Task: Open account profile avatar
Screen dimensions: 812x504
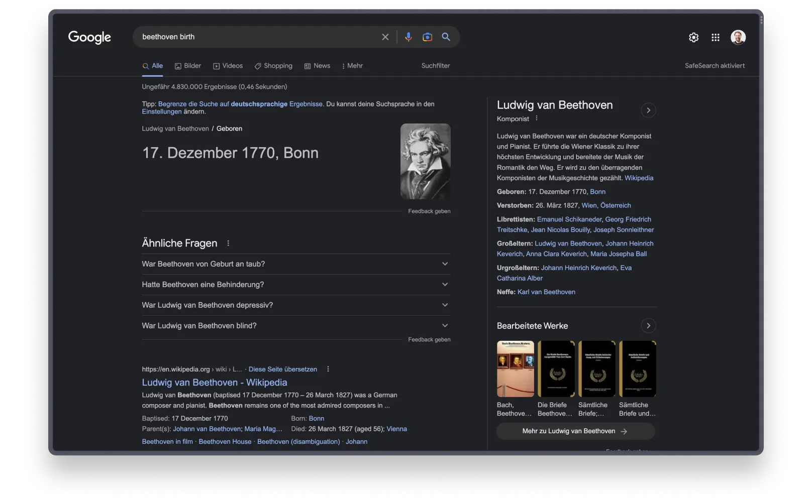Action: point(738,37)
